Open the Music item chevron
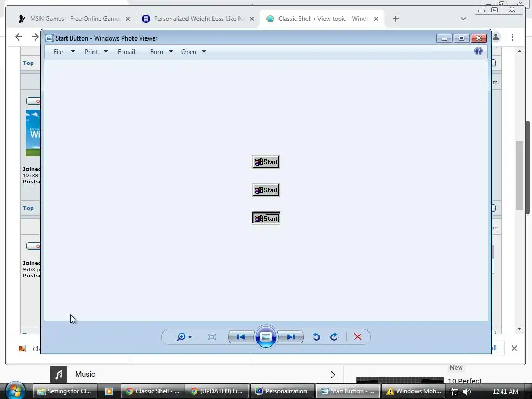The width and height of the screenshot is (532, 399). tap(333, 374)
